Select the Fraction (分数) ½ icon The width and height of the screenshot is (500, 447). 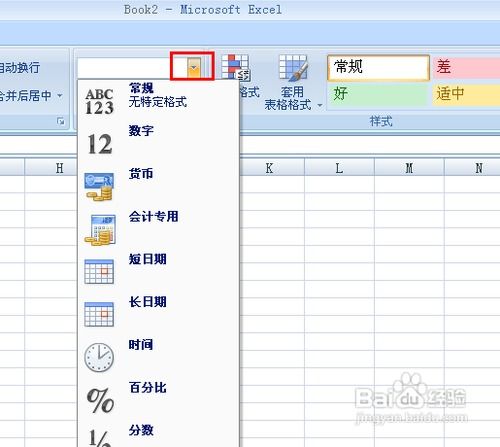point(100,438)
